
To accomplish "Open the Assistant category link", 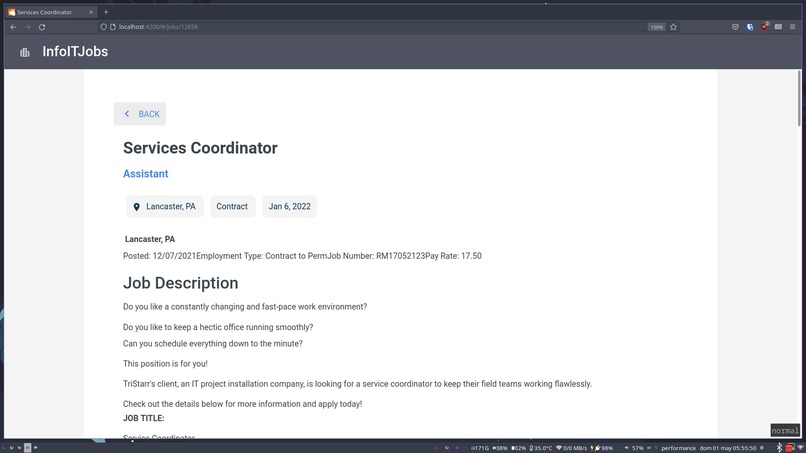I will [x=145, y=174].
